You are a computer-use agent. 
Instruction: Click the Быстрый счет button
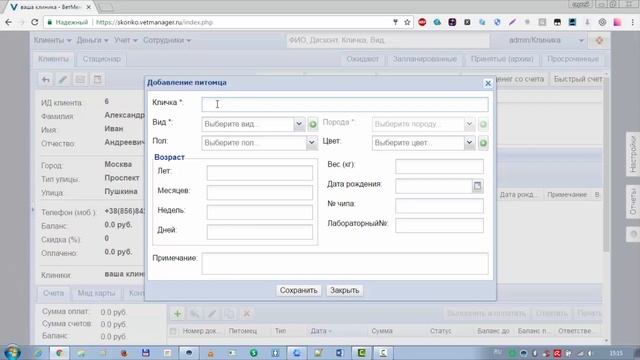(578, 79)
